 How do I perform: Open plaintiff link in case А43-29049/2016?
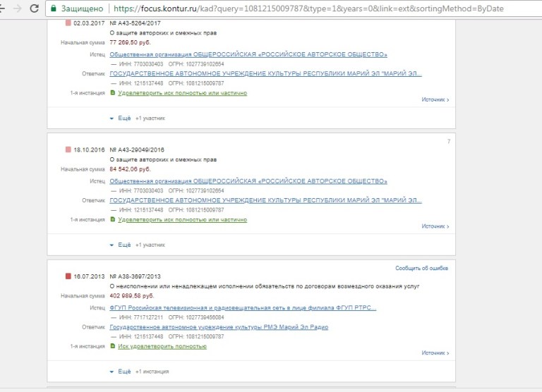tap(248, 181)
